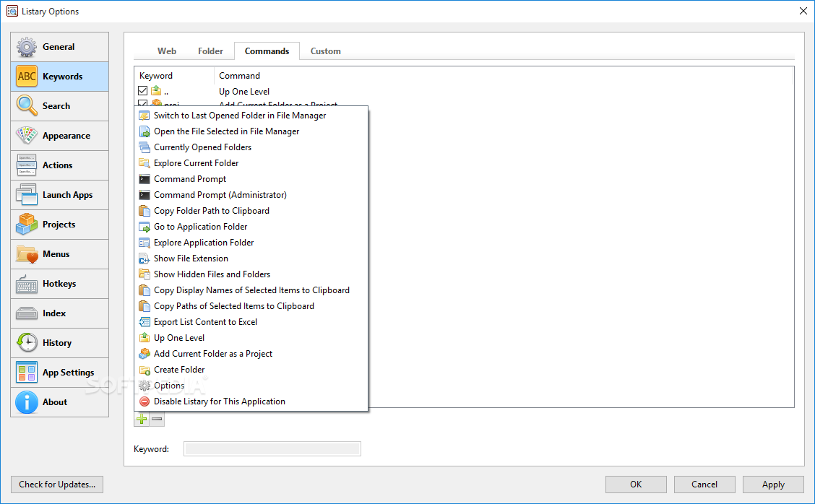Choose Up One Level menu entry
This screenshot has height=504, width=815.
(x=251, y=338)
